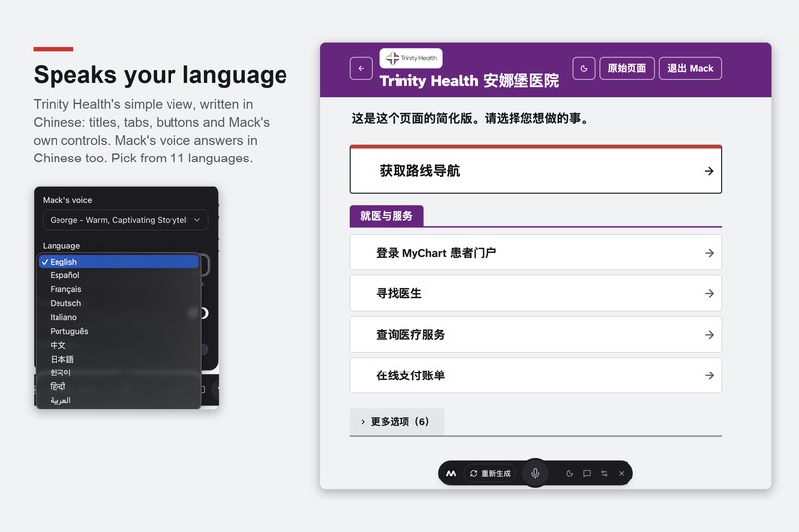Screen dimensions: 799x532
Task: Select Italiano in the language list
Action: tap(119, 317)
